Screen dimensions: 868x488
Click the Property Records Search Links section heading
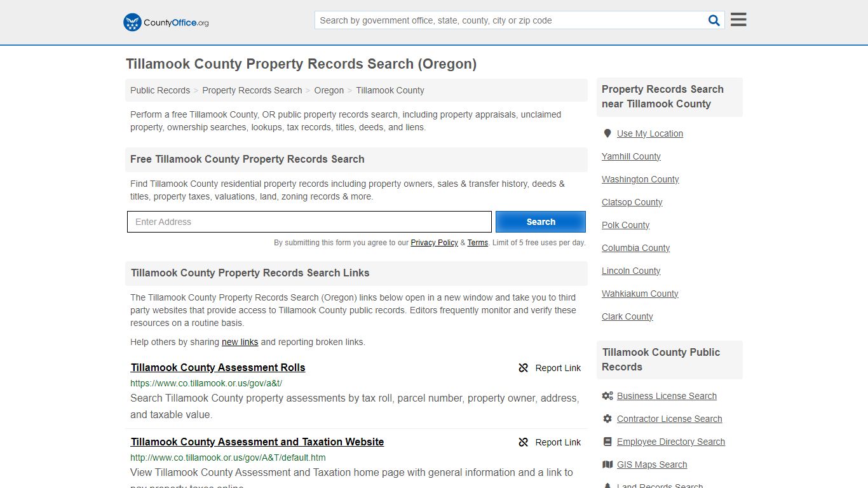pyautogui.click(x=250, y=273)
